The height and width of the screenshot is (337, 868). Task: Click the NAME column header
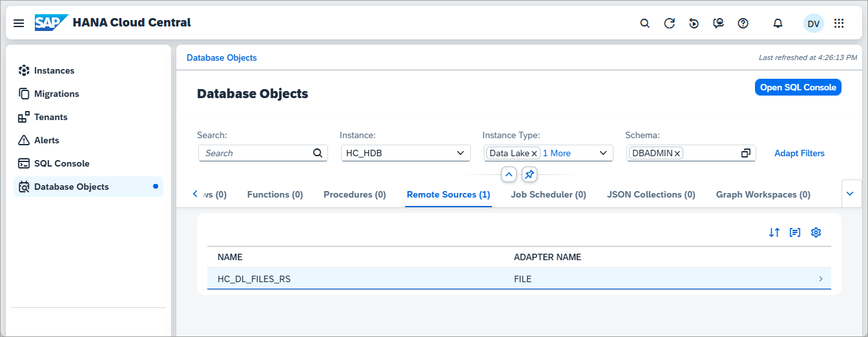coord(230,257)
